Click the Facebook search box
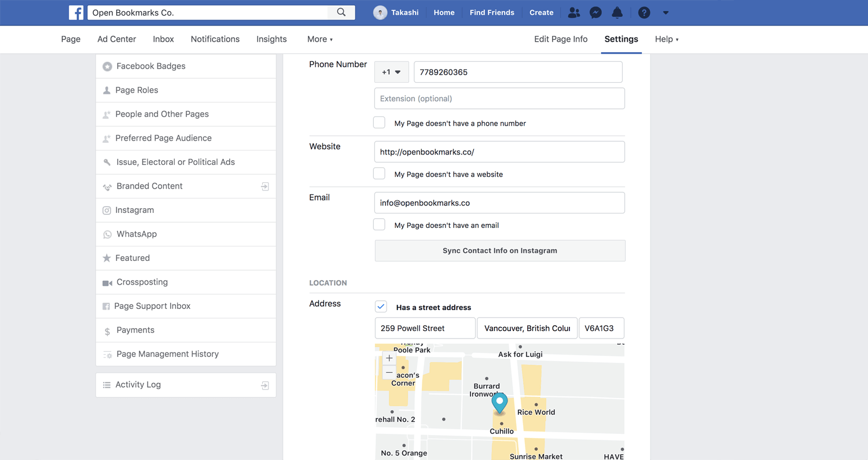 click(x=208, y=12)
